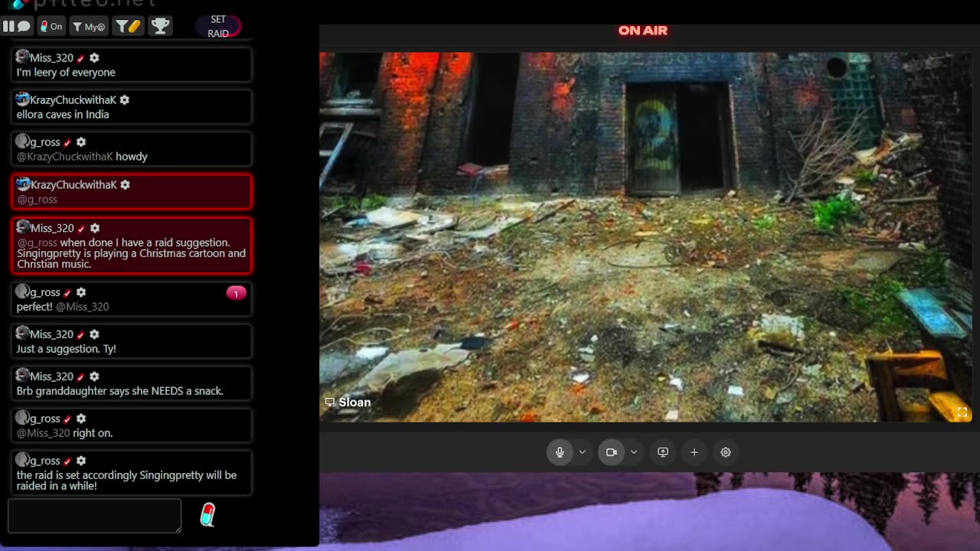The height and width of the screenshot is (551, 980).
Task: Click the ON AIR indicator
Action: coord(643,31)
